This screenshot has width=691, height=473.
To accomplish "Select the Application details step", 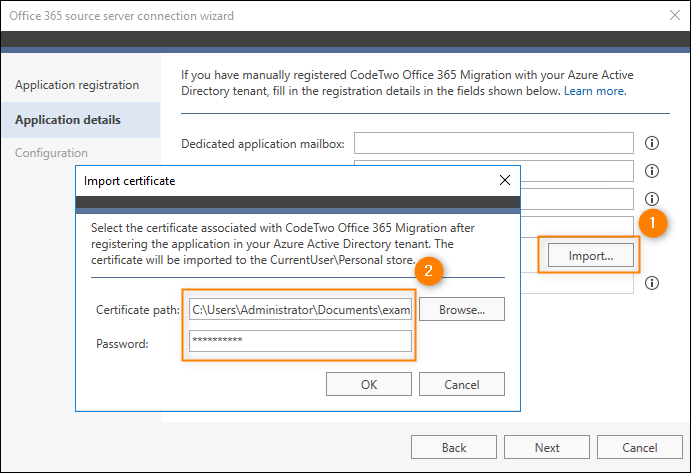I will point(68,120).
